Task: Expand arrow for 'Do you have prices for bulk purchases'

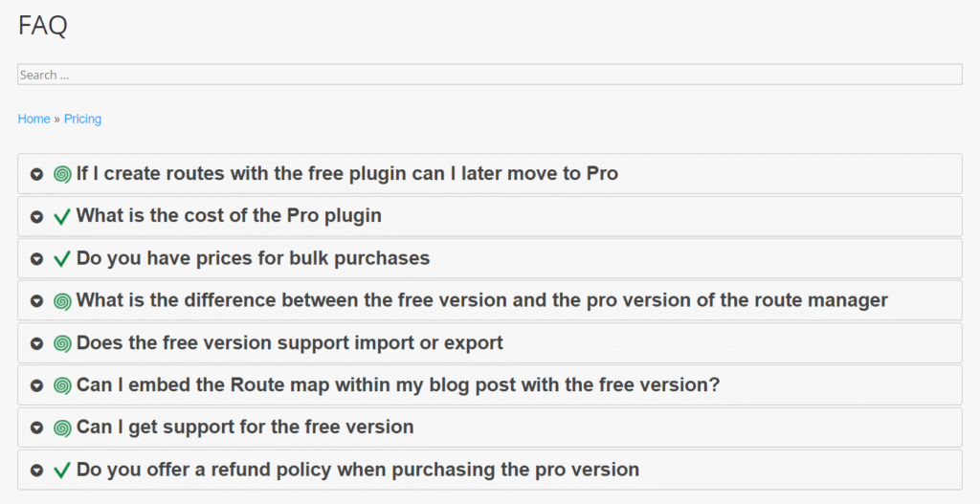Action: (x=36, y=259)
